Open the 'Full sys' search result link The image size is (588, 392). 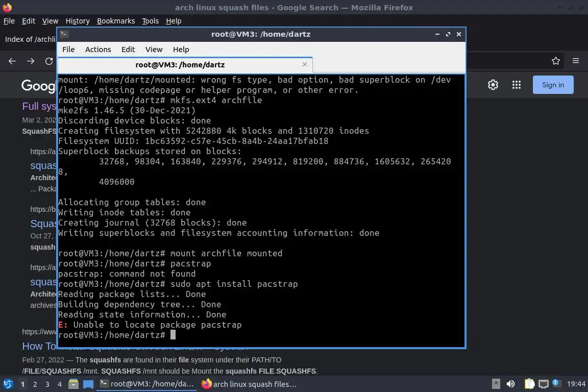point(39,107)
